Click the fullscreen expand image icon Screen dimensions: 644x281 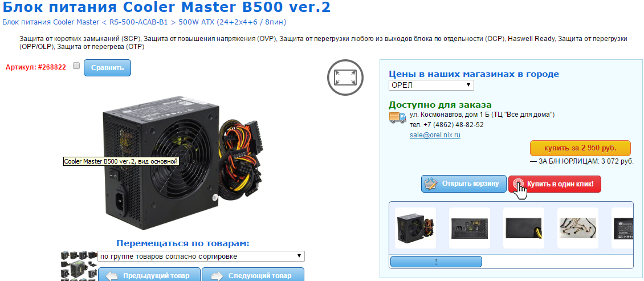[345, 77]
